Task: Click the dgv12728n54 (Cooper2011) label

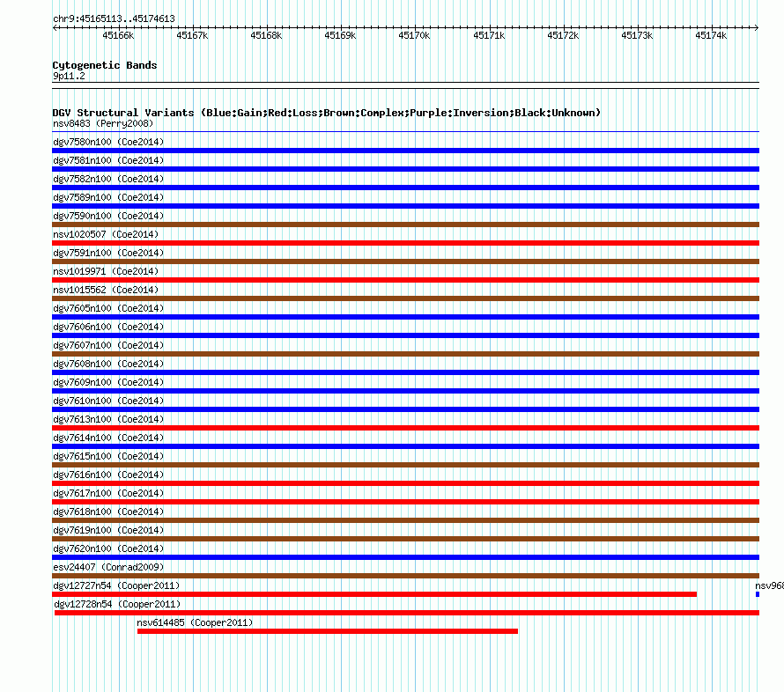Action: pos(117,604)
